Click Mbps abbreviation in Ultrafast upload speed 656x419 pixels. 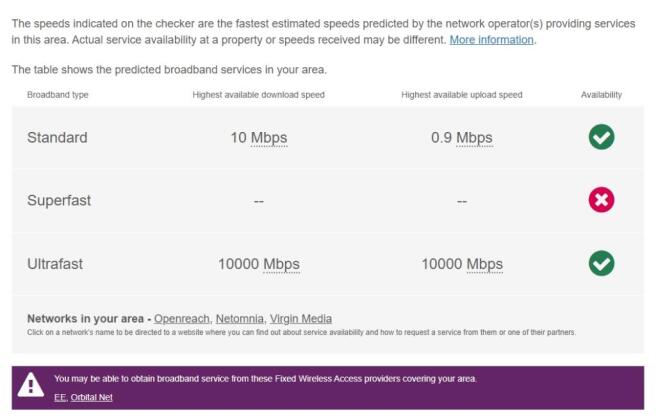click(x=484, y=264)
